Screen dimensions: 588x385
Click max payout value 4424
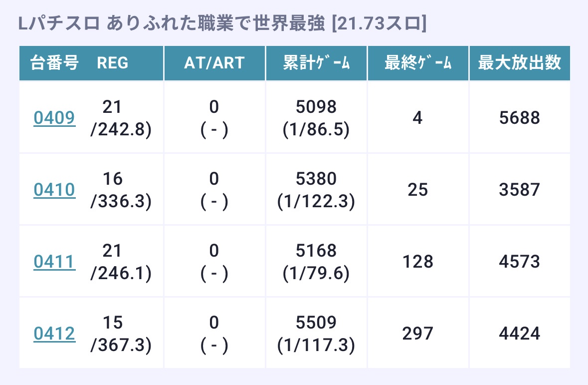(520, 334)
